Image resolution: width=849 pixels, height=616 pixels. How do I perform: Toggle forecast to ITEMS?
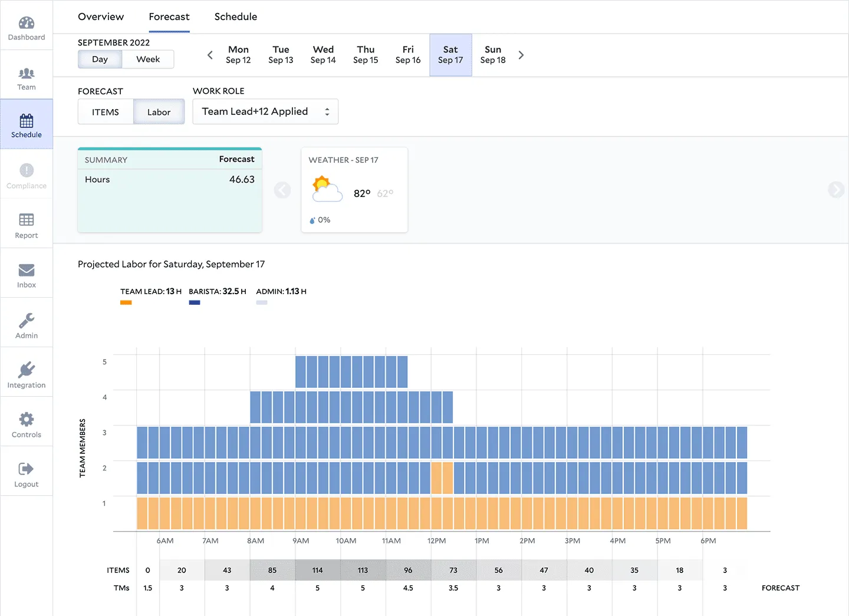tap(106, 112)
